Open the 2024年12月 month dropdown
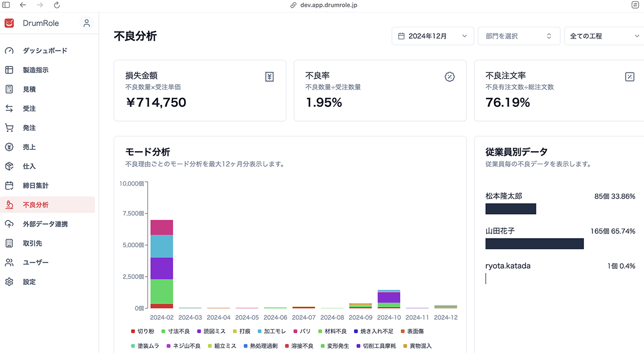Viewport: 644px width, 353px height. [x=433, y=36]
